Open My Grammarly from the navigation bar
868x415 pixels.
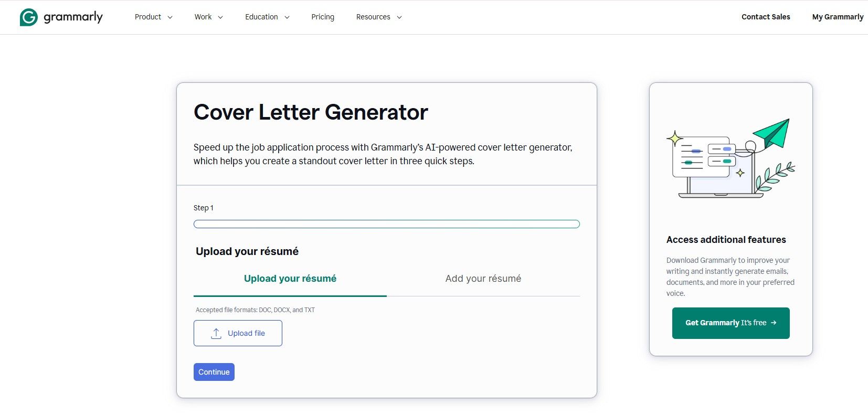click(838, 17)
